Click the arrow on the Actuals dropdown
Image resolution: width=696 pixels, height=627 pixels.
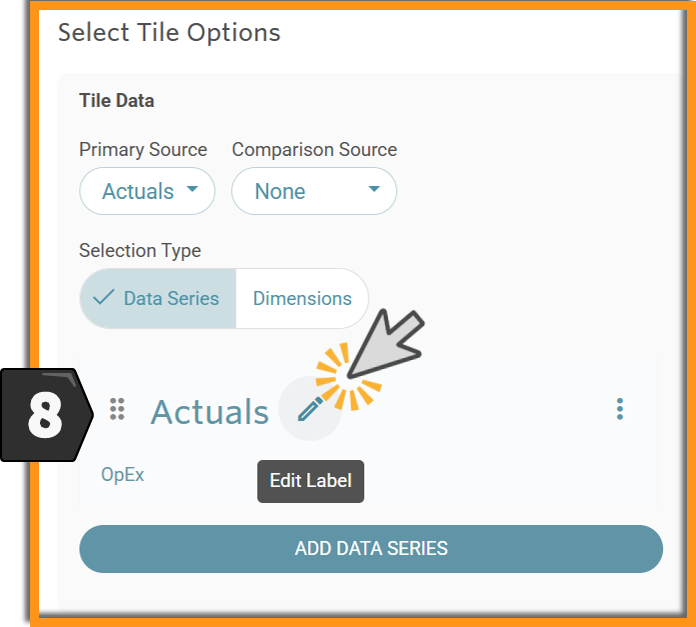tap(192, 189)
